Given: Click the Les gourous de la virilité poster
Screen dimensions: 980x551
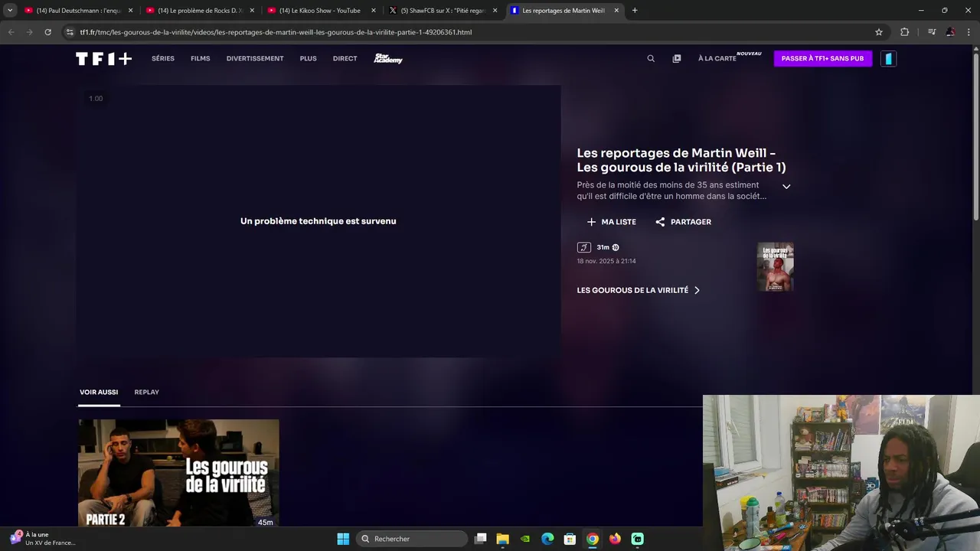Looking at the screenshot, I should (x=776, y=266).
